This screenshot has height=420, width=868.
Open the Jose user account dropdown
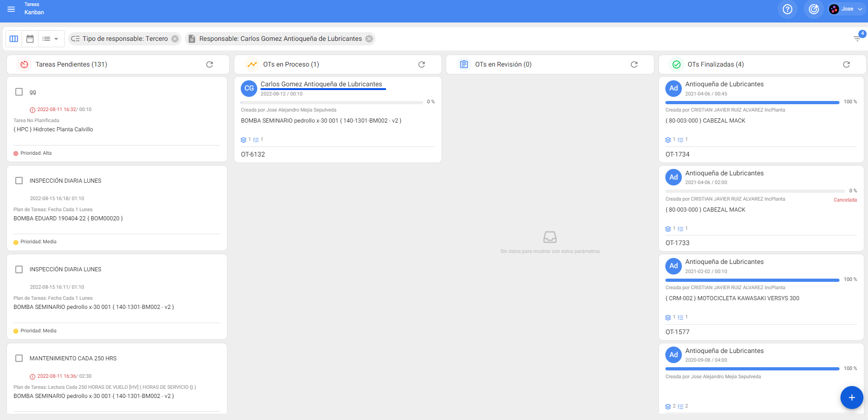(x=846, y=9)
